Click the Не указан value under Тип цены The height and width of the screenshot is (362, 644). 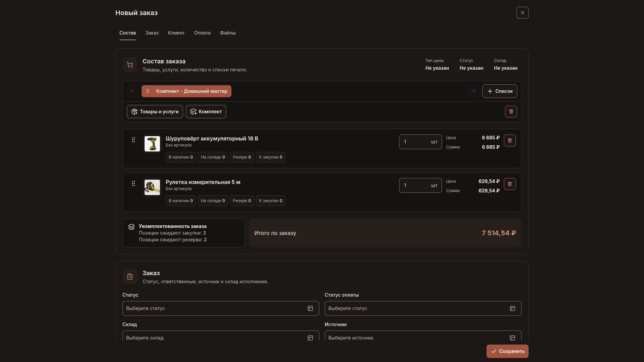437,68
